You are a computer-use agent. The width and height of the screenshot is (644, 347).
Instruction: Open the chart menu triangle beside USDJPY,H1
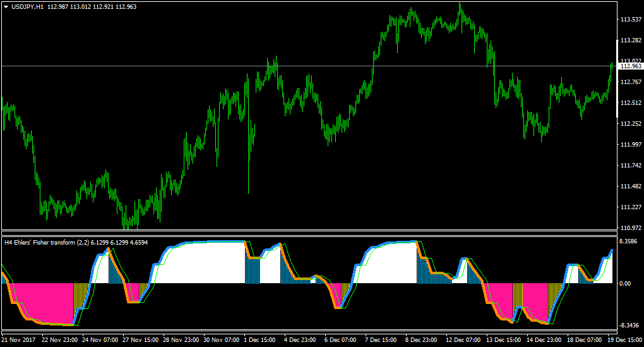click(6, 7)
